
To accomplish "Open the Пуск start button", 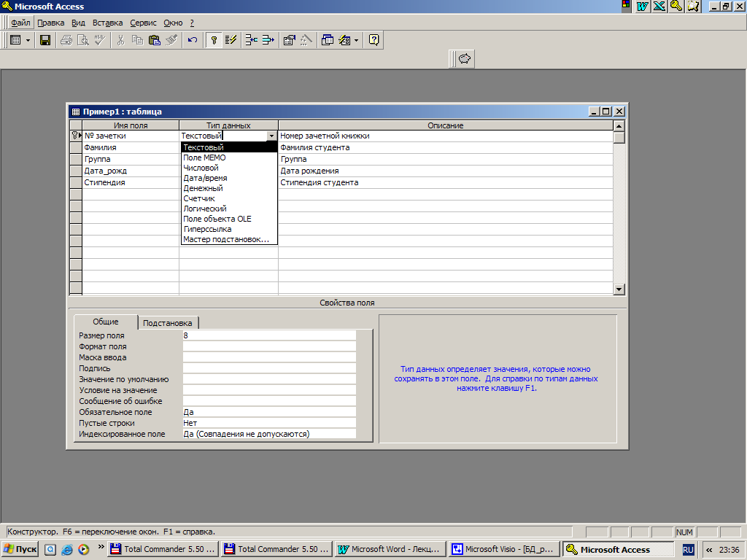I will point(20,549).
